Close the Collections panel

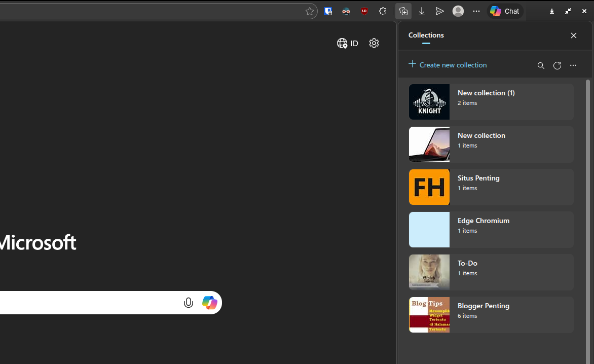573,35
